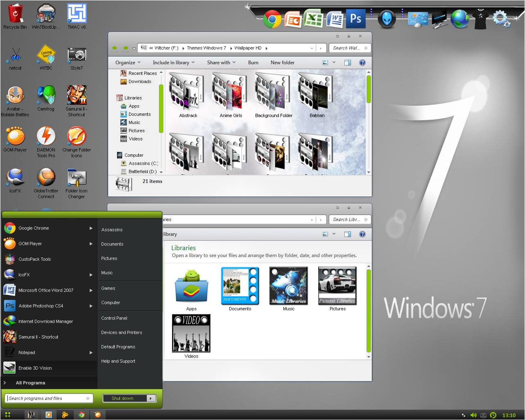This screenshot has height=420, width=525.
Task: Open the Alienware command center icon
Action: [387, 18]
